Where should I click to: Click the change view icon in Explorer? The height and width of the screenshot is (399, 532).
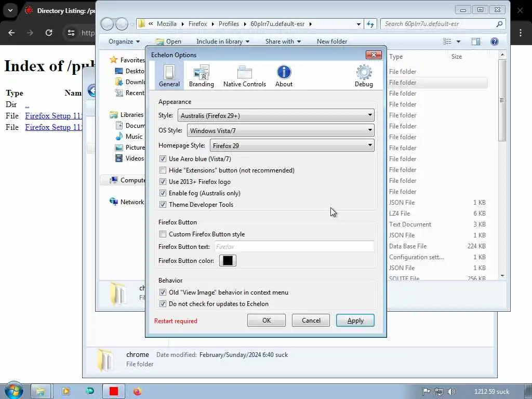[x=447, y=42]
